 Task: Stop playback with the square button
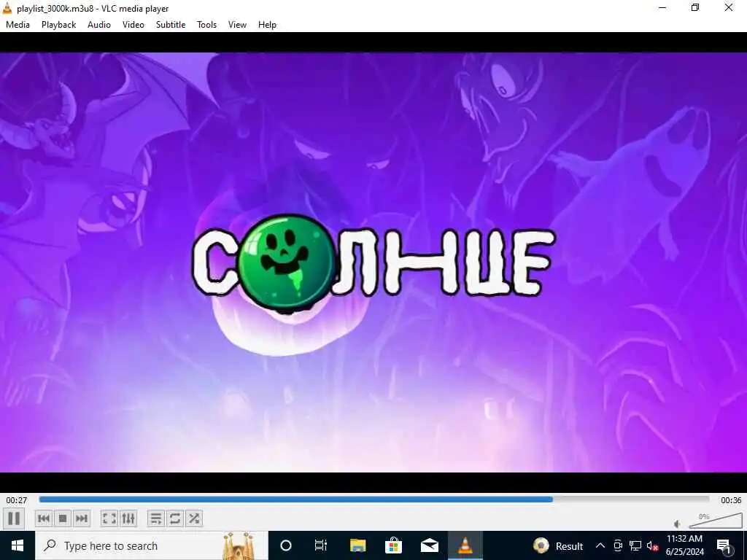coord(63,518)
